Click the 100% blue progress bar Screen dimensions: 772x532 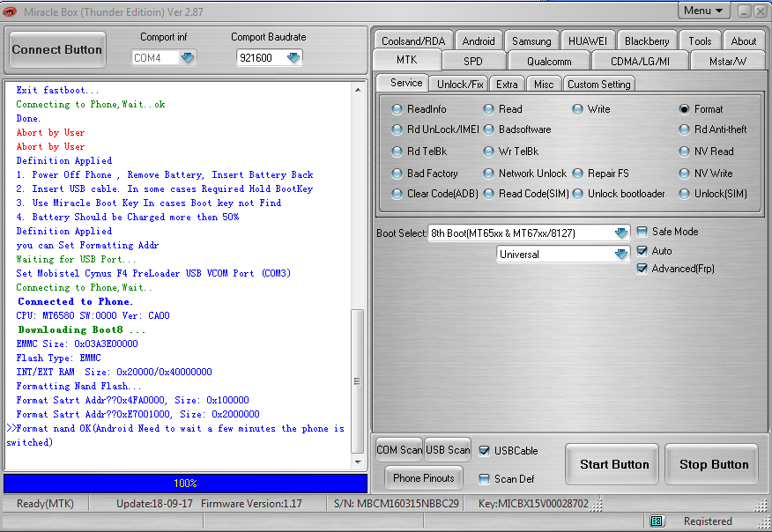[185, 484]
